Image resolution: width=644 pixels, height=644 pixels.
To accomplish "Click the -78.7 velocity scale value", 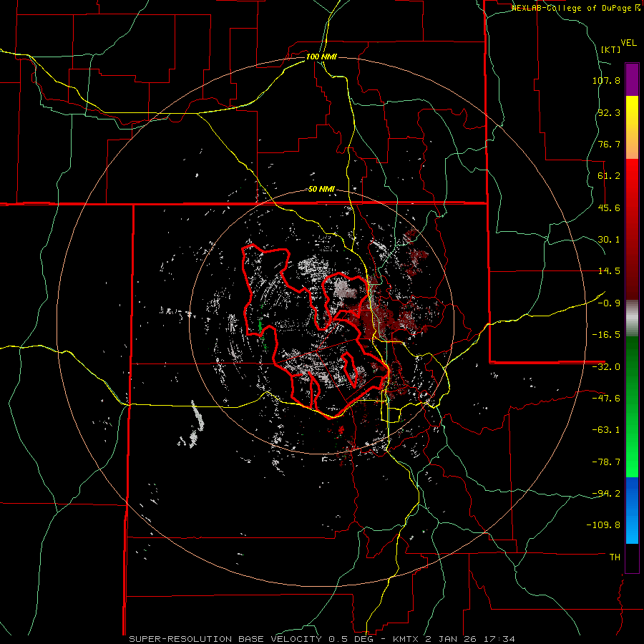I will pos(606,462).
